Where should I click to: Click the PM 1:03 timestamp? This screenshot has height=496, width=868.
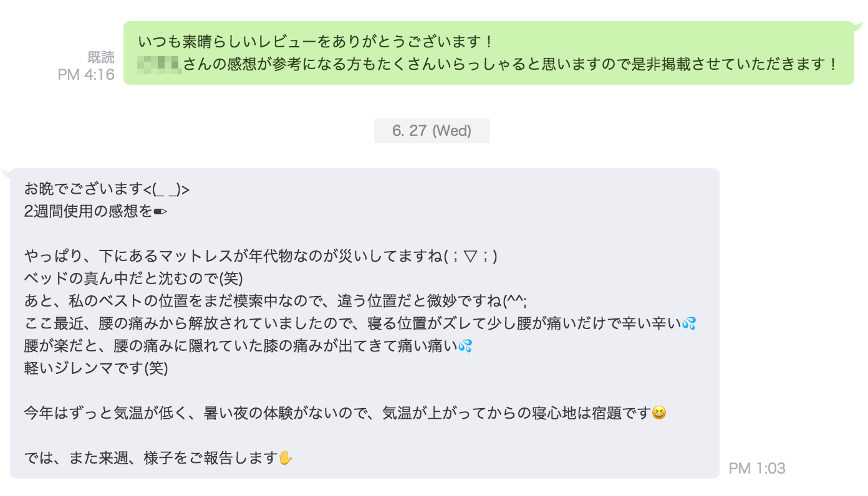point(757,469)
